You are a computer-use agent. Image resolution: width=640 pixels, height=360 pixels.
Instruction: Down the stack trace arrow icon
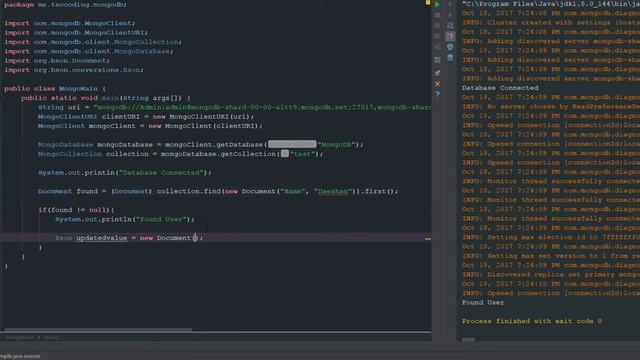click(450, 15)
